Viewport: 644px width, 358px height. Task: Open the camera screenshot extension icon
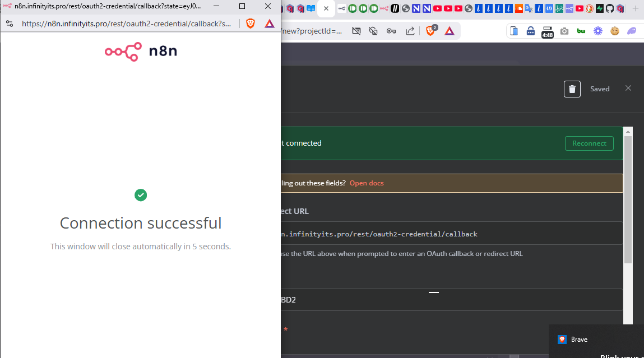pos(564,31)
